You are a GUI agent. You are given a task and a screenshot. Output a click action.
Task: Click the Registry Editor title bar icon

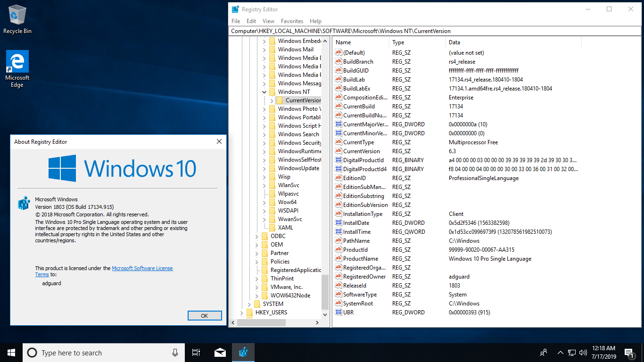(236, 9)
